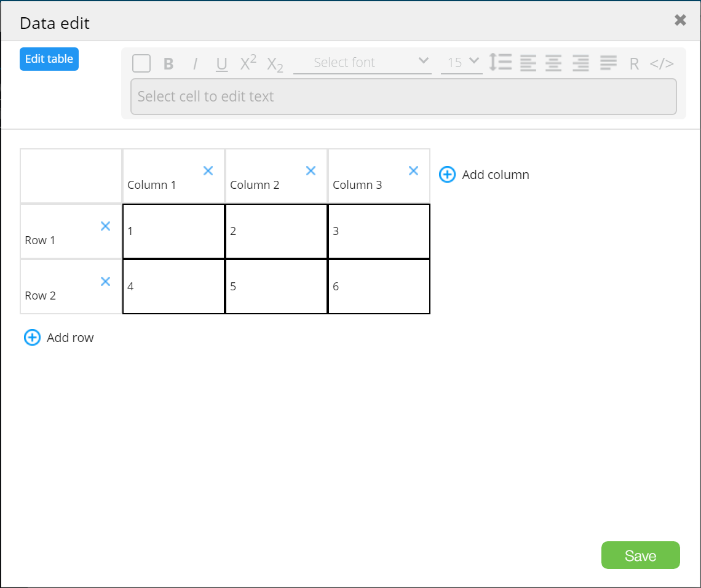The image size is (701, 588).
Task: Add a new row
Action: 59,338
